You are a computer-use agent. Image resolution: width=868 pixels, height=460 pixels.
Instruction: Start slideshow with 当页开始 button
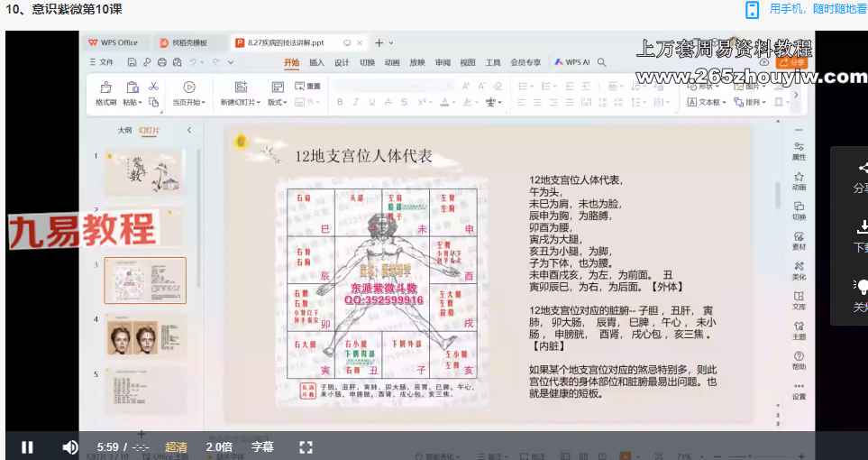click(x=189, y=94)
